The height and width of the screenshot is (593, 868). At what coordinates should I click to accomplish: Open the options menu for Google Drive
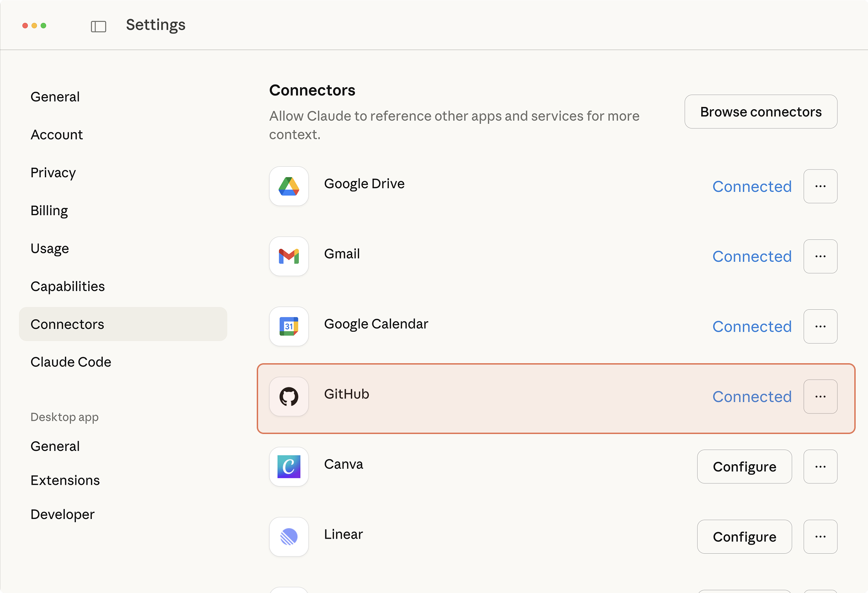(x=820, y=186)
